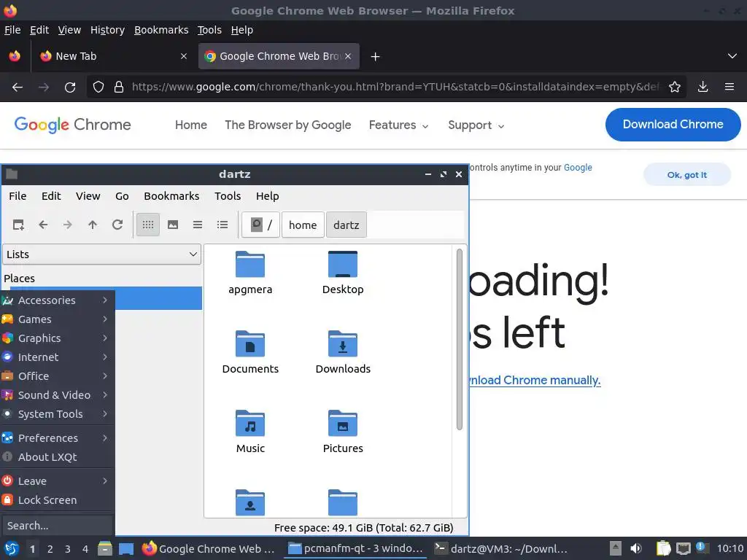Expand the Internet submenu
Image resolution: width=747 pixels, height=560 pixels.
[x=57, y=357]
